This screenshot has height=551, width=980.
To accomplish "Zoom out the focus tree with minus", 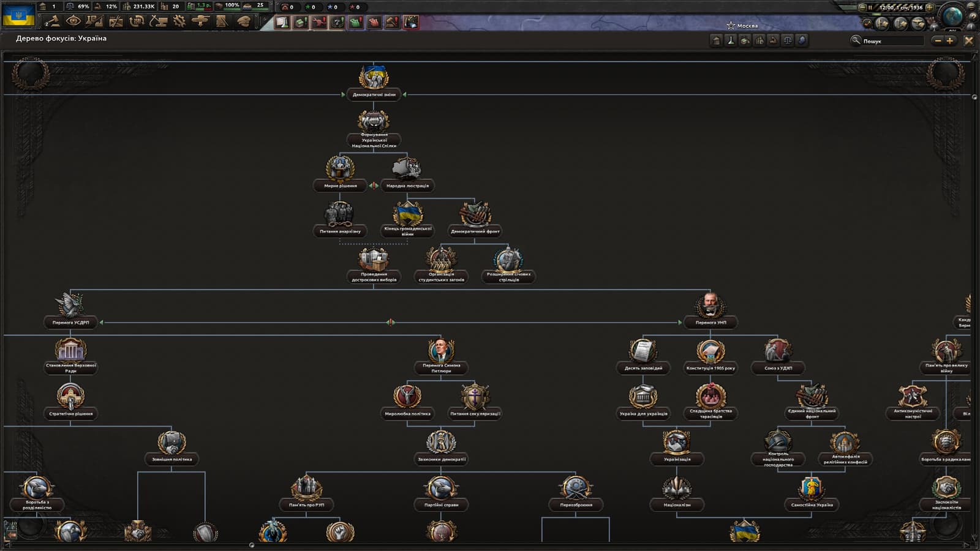I will tap(937, 40).
